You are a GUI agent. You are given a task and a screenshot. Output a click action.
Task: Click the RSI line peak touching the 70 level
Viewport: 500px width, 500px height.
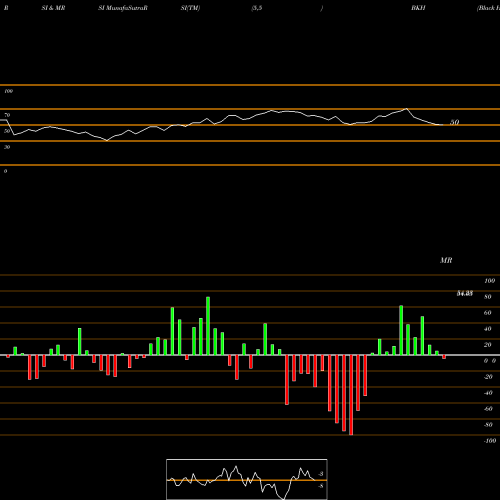pos(406,109)
